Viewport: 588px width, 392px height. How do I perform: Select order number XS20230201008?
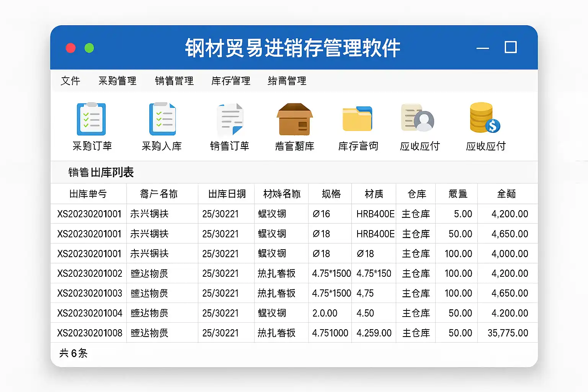point(90,333)
